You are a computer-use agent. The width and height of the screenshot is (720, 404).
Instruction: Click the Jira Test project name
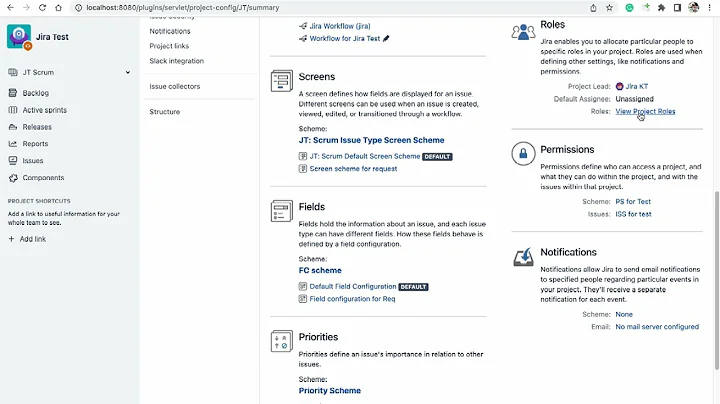(x=52, y=37)
